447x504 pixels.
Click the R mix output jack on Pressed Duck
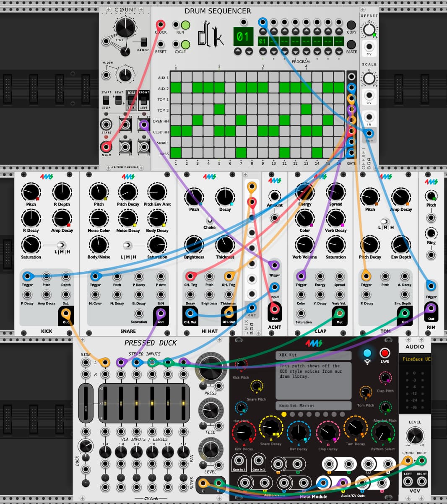pos(218,483)
